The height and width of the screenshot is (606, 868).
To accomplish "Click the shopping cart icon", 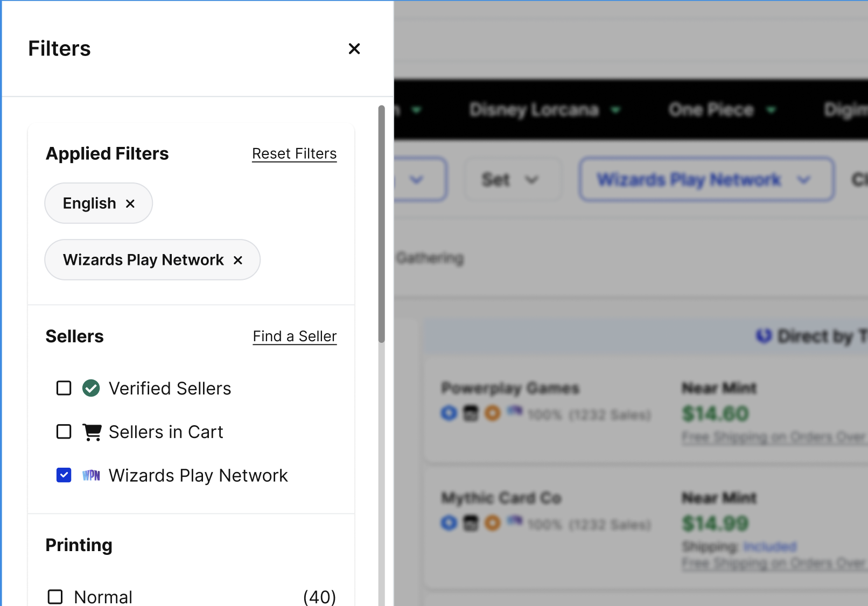I will [92, 432].
